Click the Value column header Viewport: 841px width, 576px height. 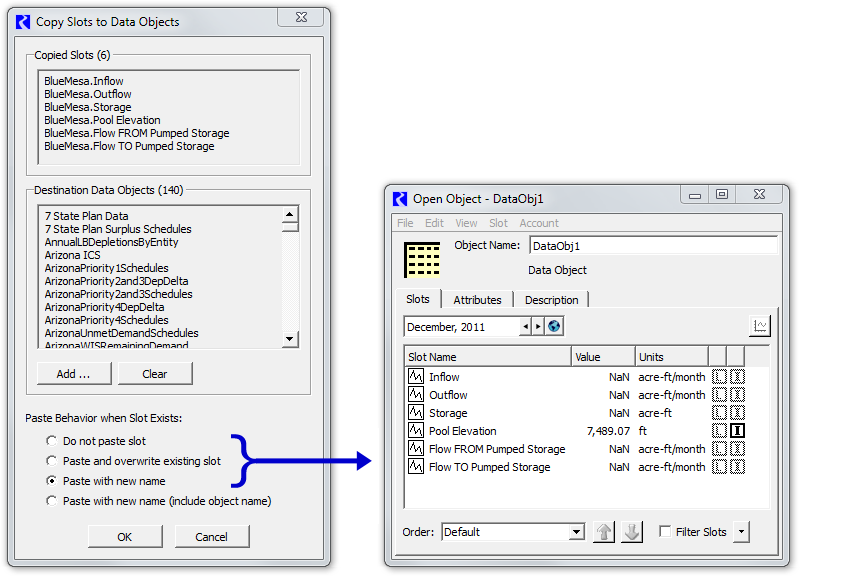[603, 357]
